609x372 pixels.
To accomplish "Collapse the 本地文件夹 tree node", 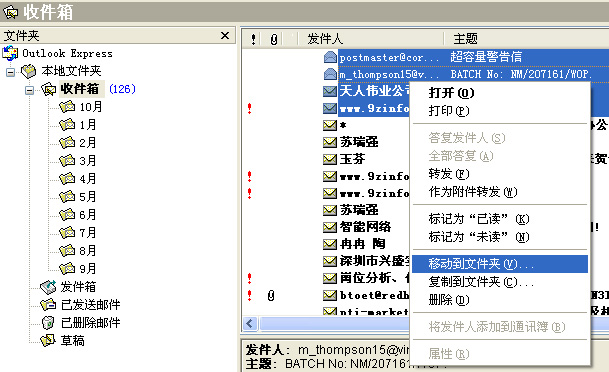I will (10, 72).
